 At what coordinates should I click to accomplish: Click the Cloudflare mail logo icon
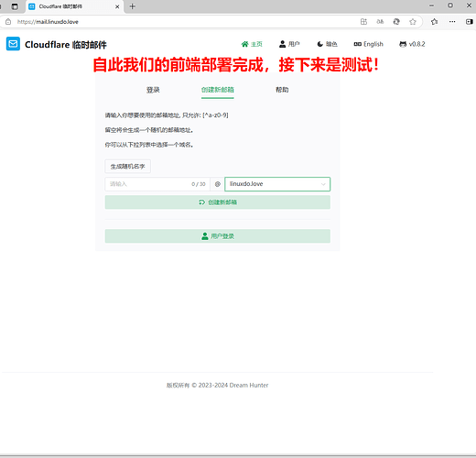pos(13,44)
